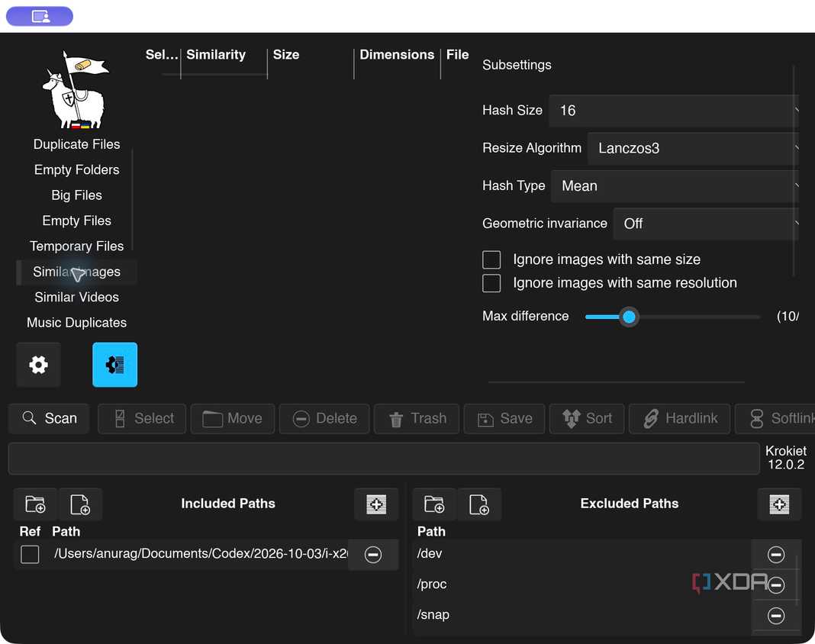The width and height of the screenshot is (815, 644).
Task: Remove the /proc excluded path
Action: tap(776, 585)
